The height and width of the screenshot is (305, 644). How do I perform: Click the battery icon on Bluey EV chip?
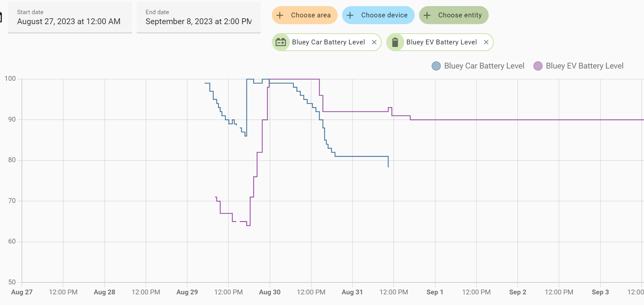tap(395, 42)
